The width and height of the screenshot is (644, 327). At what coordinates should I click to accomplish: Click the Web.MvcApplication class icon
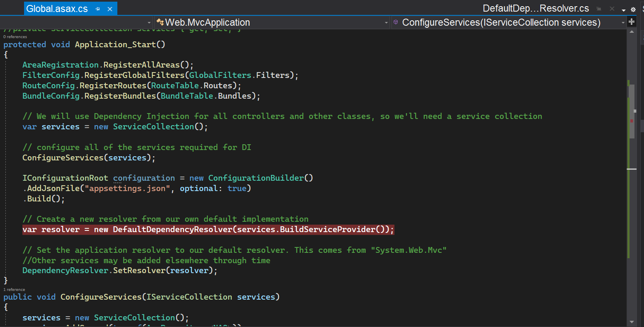coord(160,22)
